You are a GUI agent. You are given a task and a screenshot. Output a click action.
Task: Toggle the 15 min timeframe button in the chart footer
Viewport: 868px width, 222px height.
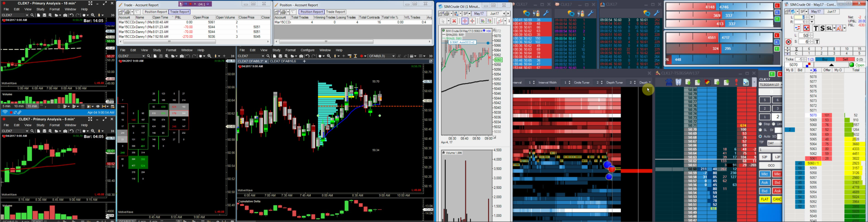pos(32,106)
